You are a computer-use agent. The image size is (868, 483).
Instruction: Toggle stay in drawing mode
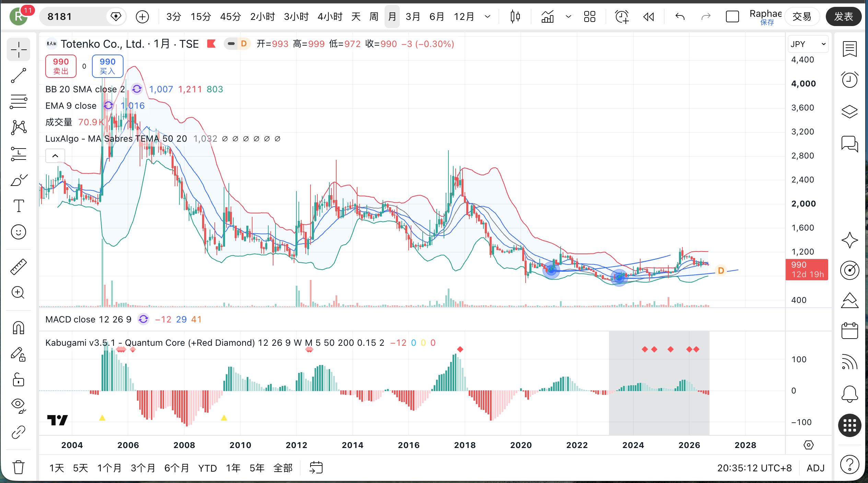pyautogui.click(x=19, y=354)
